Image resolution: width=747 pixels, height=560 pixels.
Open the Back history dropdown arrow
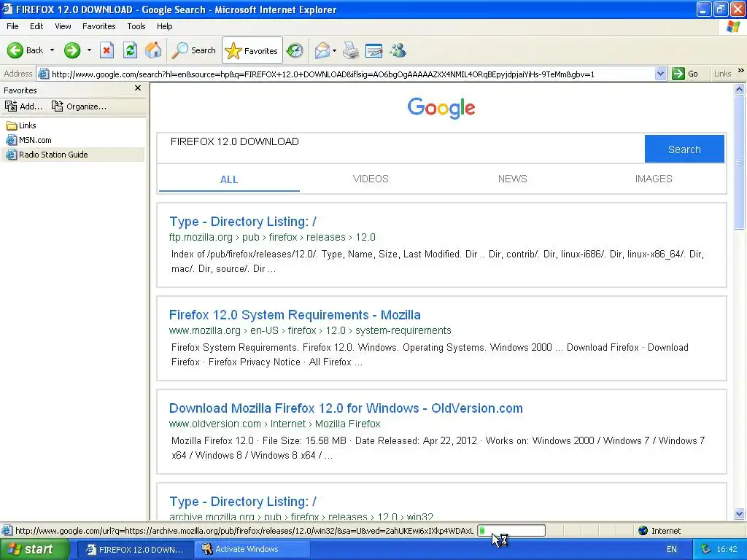52,50
